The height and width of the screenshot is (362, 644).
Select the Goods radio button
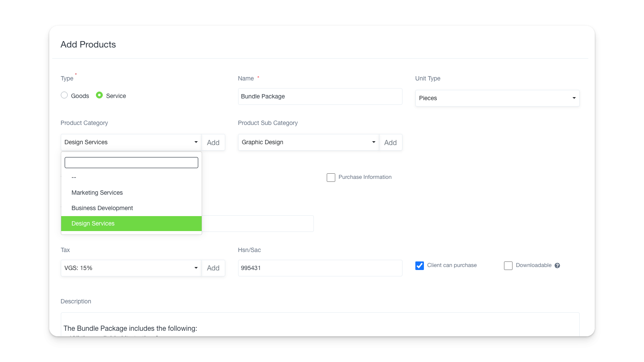[64, 95]
